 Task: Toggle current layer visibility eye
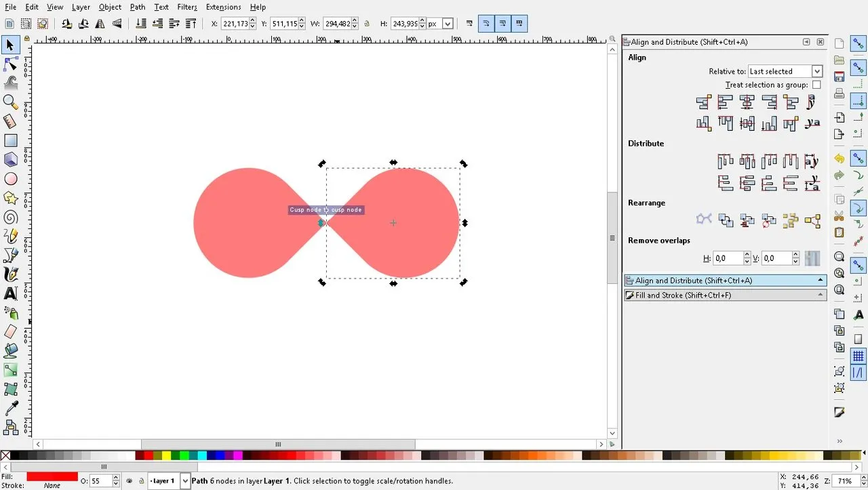tap(130, 481)
